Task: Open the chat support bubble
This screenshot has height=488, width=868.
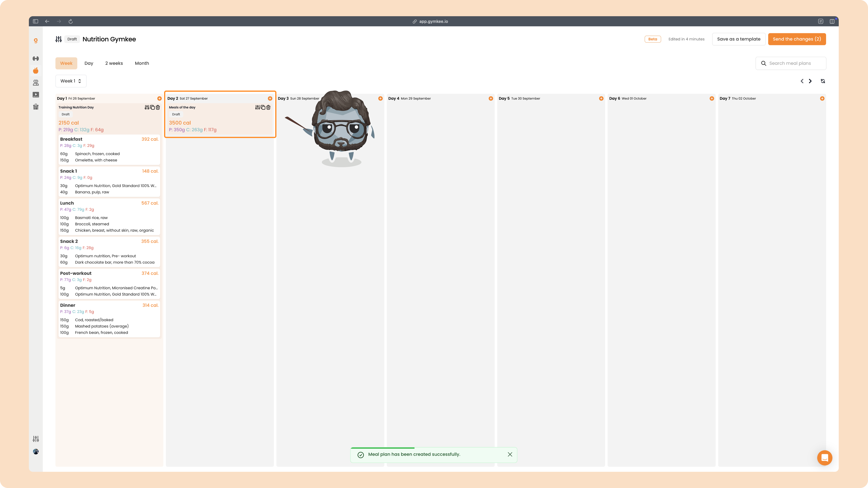Action: (825, 458)
